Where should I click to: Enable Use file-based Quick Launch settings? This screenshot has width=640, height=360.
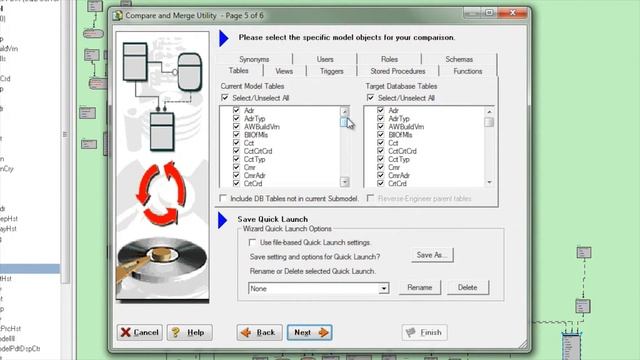click(x=253, y=242)
